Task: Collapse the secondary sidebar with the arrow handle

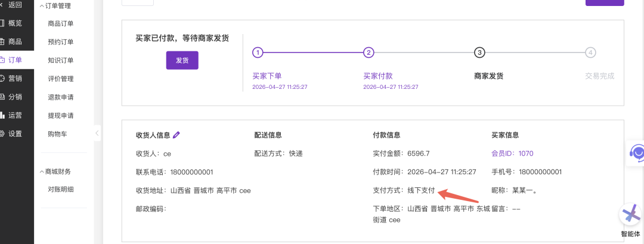Action: coord(97,134)
